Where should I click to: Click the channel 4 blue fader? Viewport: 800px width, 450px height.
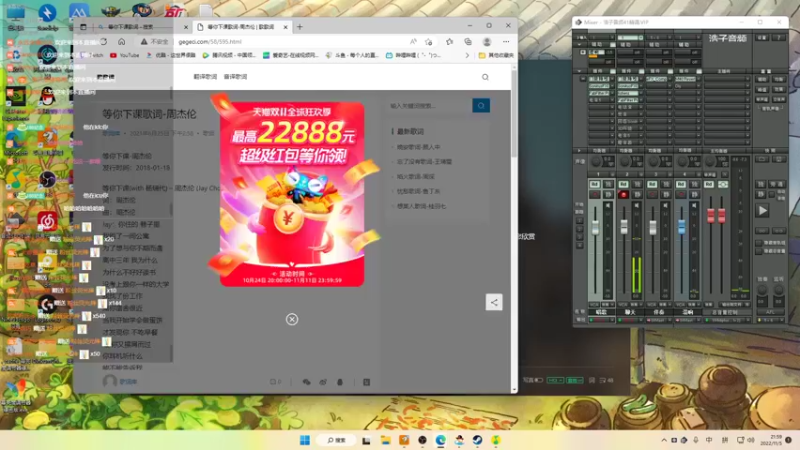pyautogui.click(x=681, y=227)
